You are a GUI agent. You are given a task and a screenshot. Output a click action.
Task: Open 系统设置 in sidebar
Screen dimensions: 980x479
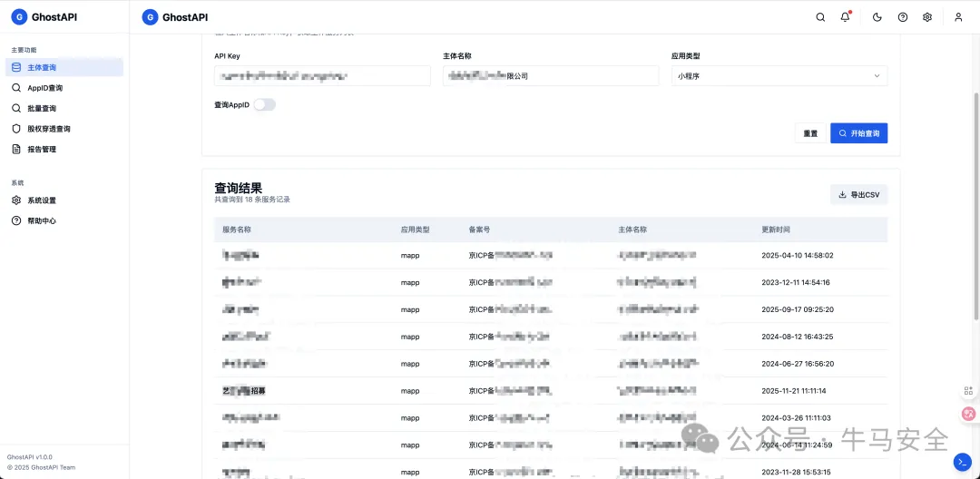point(41,200)
